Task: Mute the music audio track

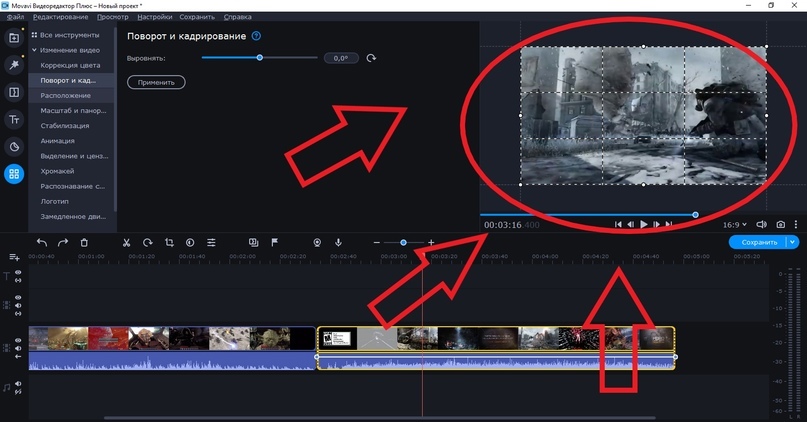Action: pyautogui.click(x=18, y=384)
